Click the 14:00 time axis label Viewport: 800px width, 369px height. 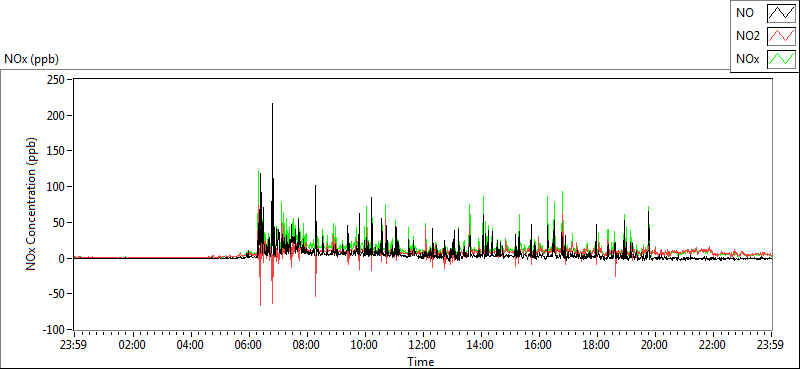(481, 345)
